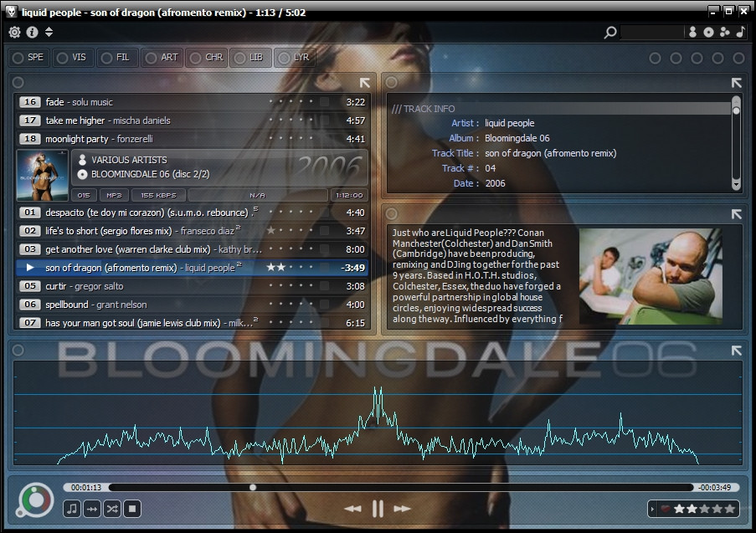Pause playback
Viewport: 756px width, 533px height.
pos(378,509)
